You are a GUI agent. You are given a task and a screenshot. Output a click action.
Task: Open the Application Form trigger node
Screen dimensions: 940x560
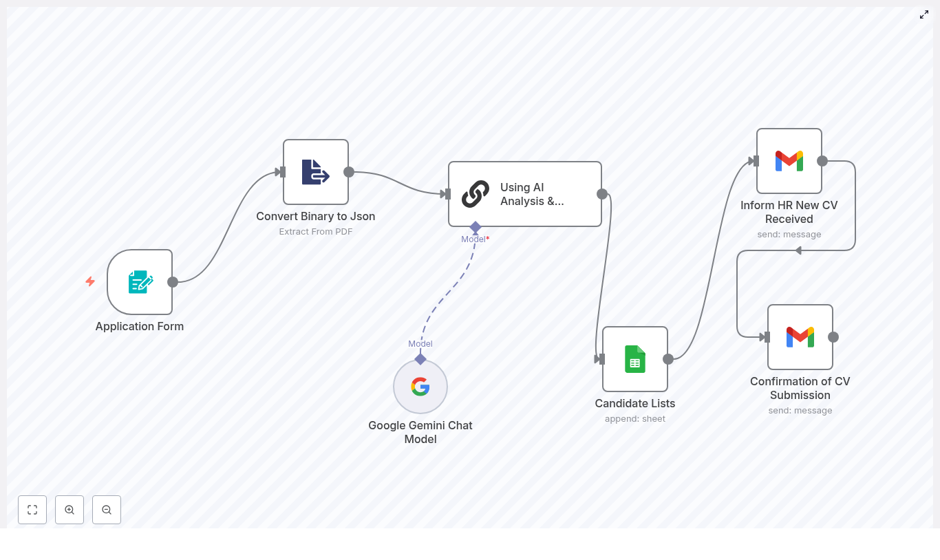[x=140, y=282]
